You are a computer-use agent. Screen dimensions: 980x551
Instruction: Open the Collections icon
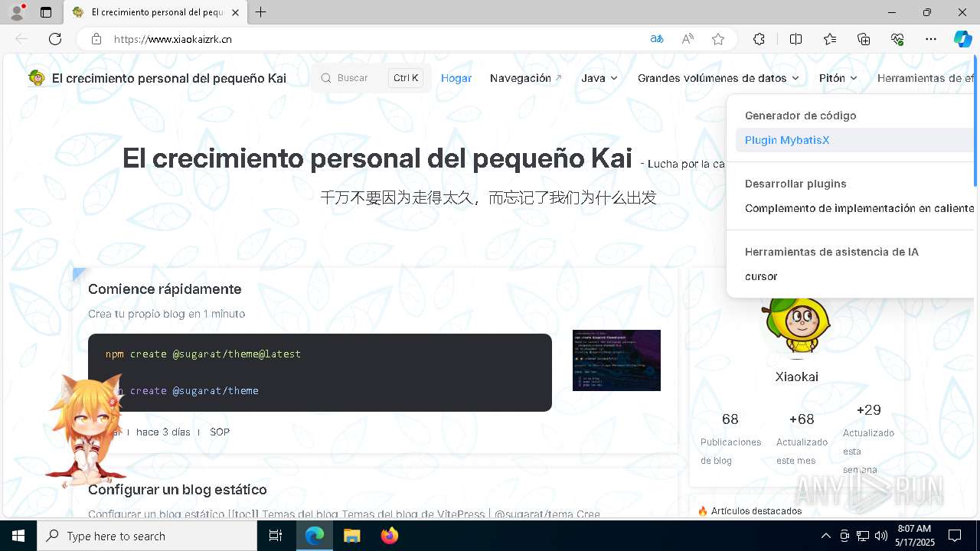tap(864, 39)
